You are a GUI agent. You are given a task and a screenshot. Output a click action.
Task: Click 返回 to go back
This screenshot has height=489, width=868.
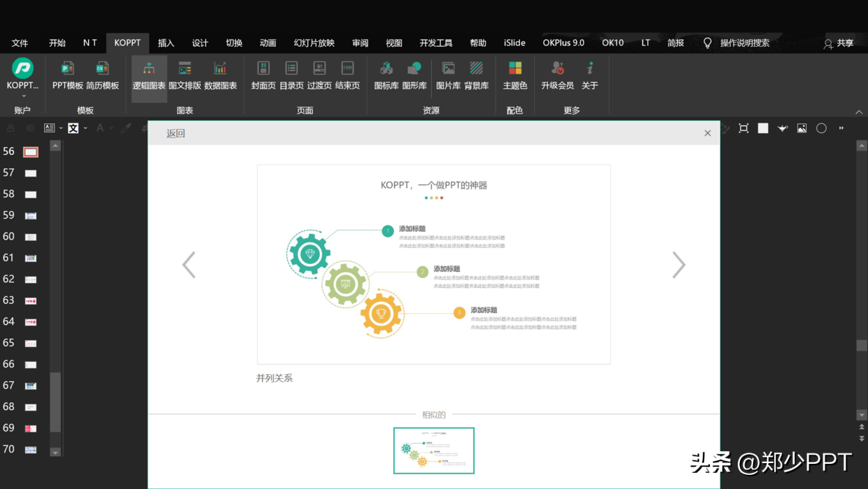[x=176, y=133]
